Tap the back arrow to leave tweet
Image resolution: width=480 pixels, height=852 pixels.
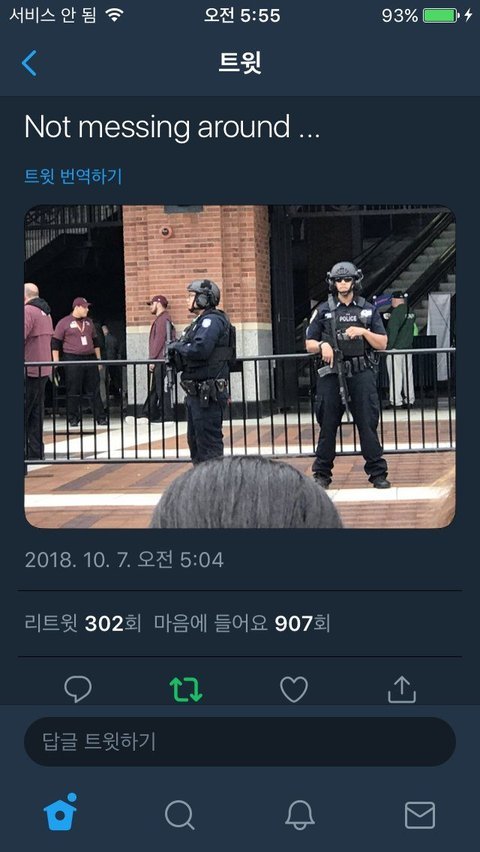29,63
